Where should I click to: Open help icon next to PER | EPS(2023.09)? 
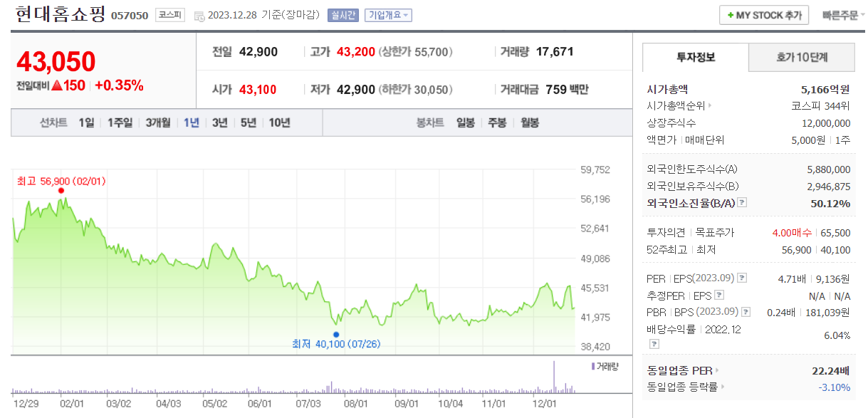tap(742, 278)
